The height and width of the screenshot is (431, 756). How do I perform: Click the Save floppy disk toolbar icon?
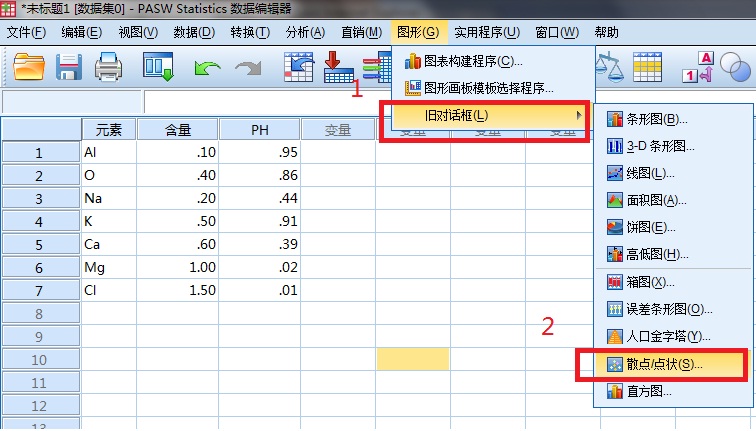coord(68,67)
